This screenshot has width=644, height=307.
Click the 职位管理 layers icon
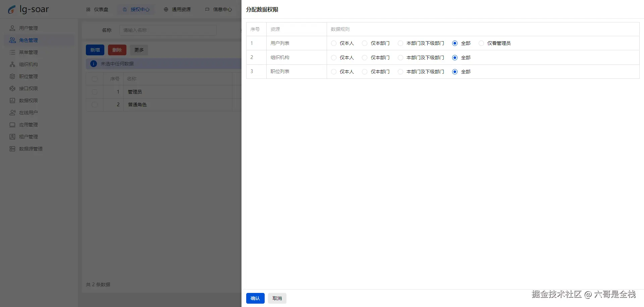(12, 76)
